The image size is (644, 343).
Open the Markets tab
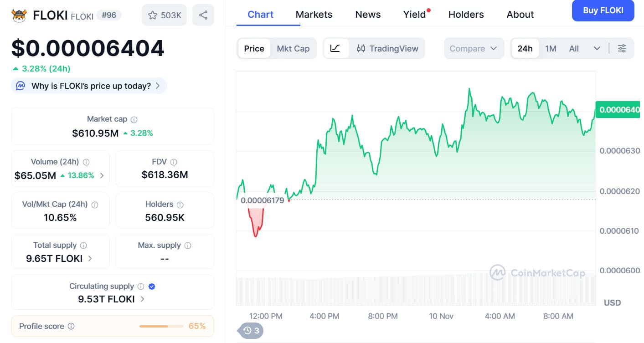tap(314, 14)
